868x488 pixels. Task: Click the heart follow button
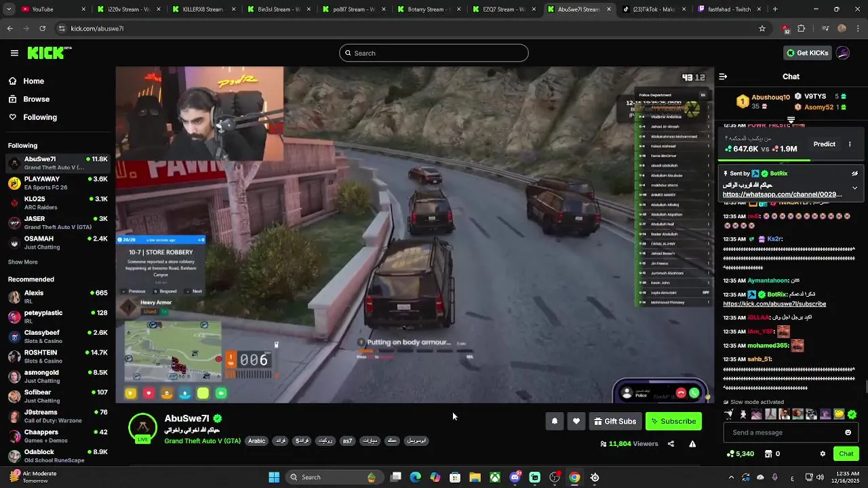576,422
